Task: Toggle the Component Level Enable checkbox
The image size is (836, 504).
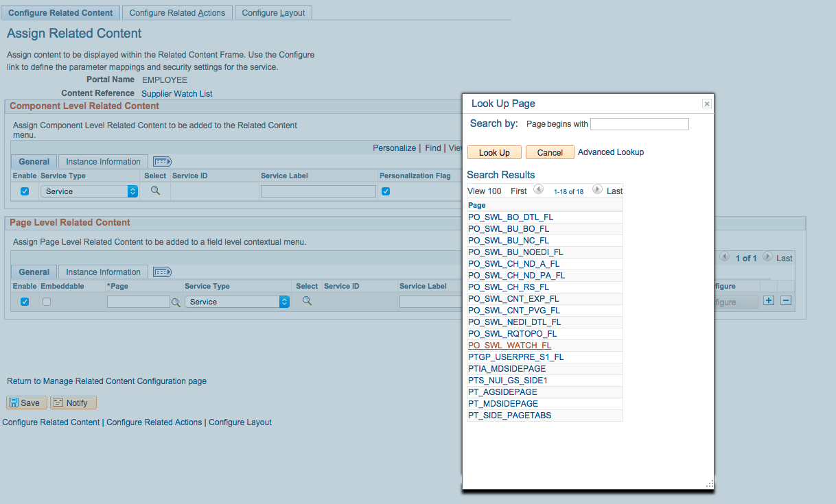Action: tap(25, 191)
